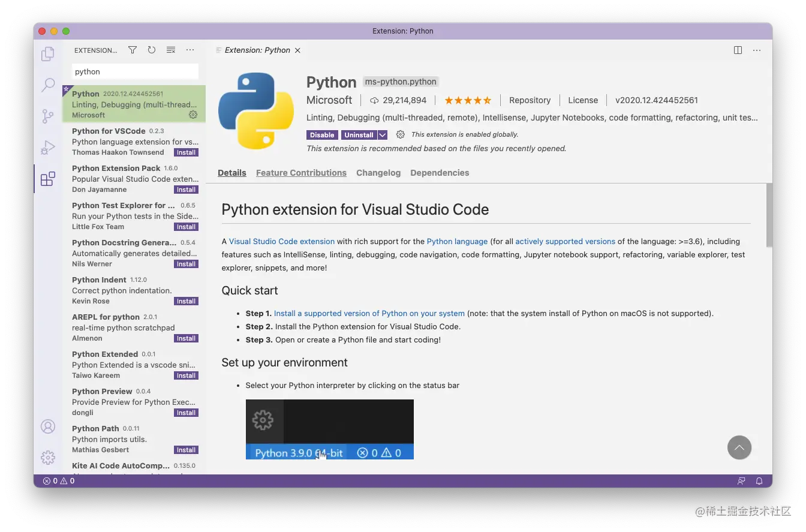
Task: Close the Extension: Python tab
Action: click(x=297, y=50)
